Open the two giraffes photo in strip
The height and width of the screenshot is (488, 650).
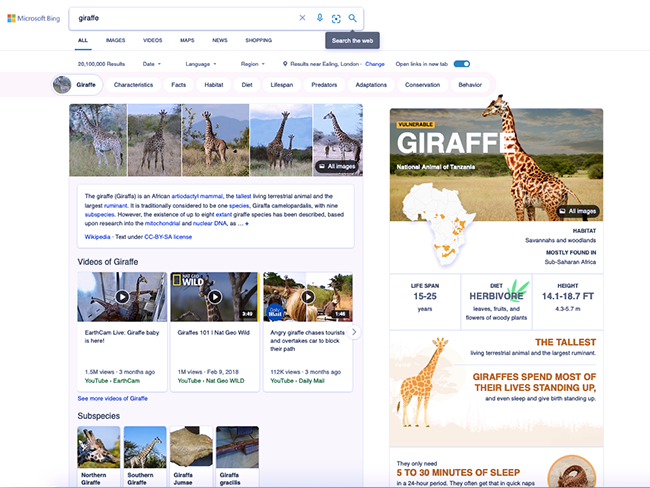[x=281, y=140]
